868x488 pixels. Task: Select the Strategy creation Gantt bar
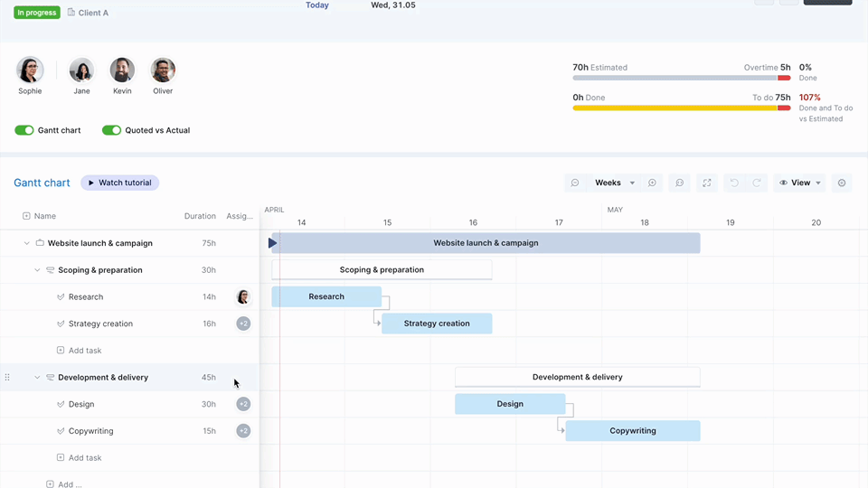(x=437, y=324)
